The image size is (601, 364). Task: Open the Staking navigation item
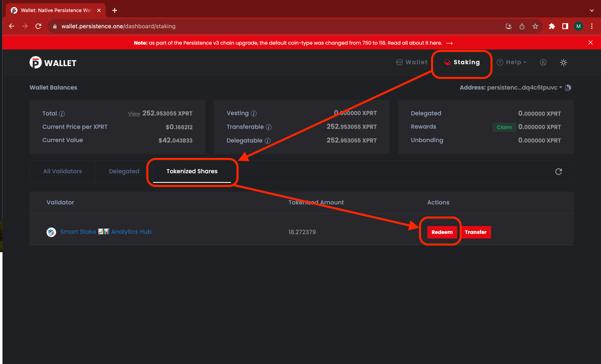pos(462,62)
